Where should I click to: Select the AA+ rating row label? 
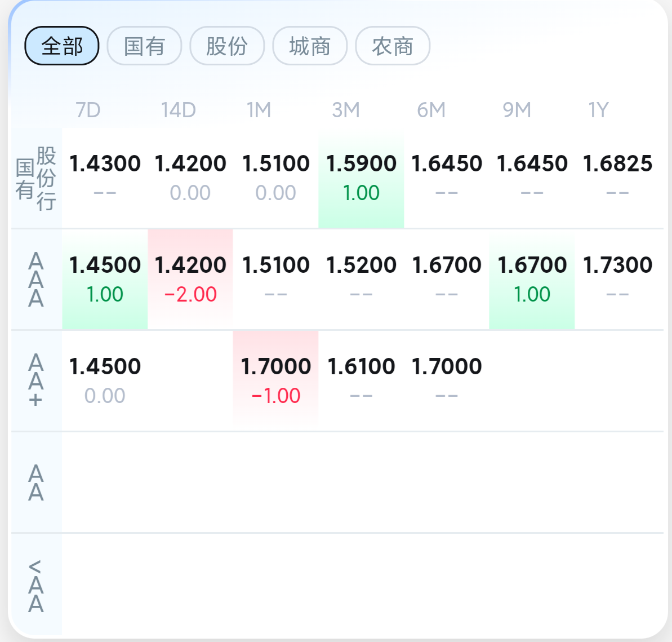(36, 380)
